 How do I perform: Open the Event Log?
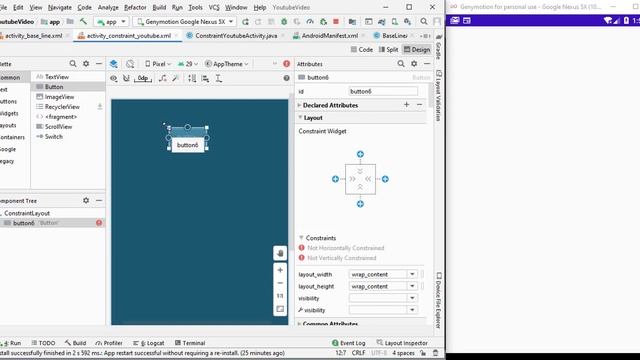click(x=349, y=343)
